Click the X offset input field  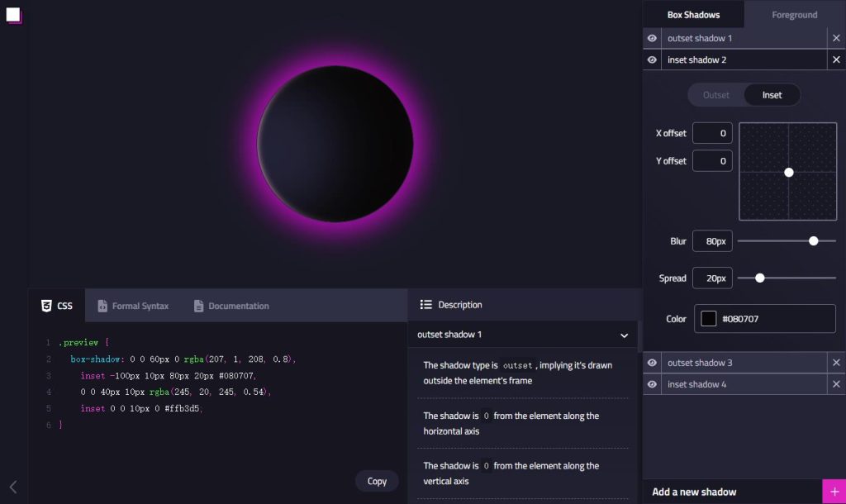pyautogui.click(x=712, y=133)
